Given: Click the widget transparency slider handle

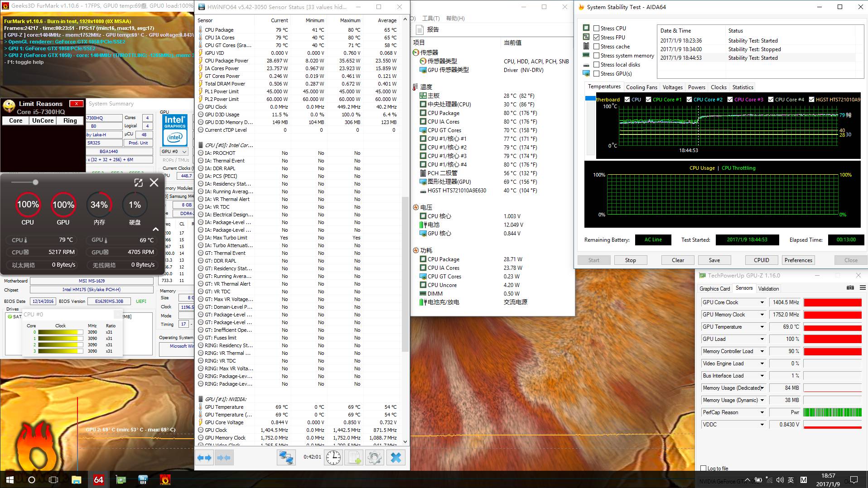Looking at the screenshot, I should coord(35,182).
